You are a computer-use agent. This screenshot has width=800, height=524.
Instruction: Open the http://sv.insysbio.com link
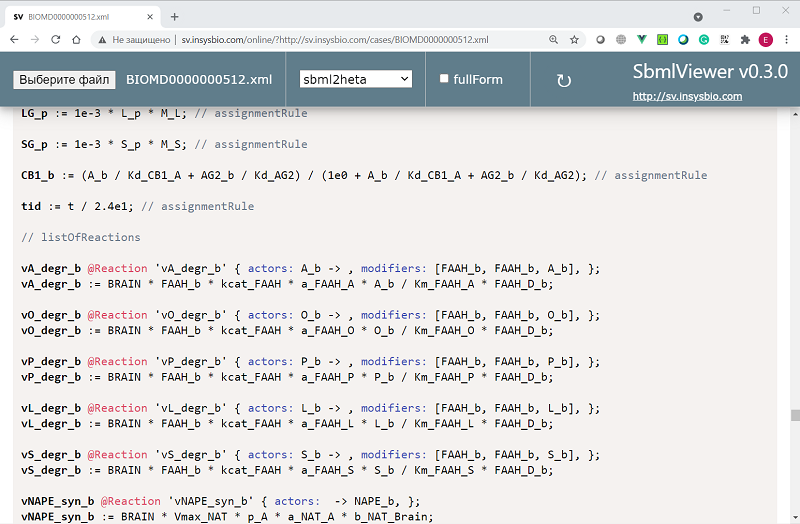[687, 96]
